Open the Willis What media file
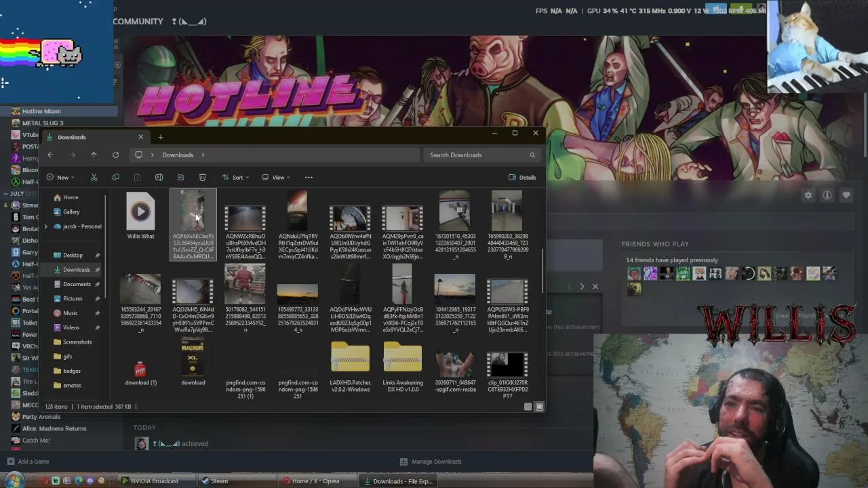The height and width of the screenshot is (488, 868). pos(140,217)
